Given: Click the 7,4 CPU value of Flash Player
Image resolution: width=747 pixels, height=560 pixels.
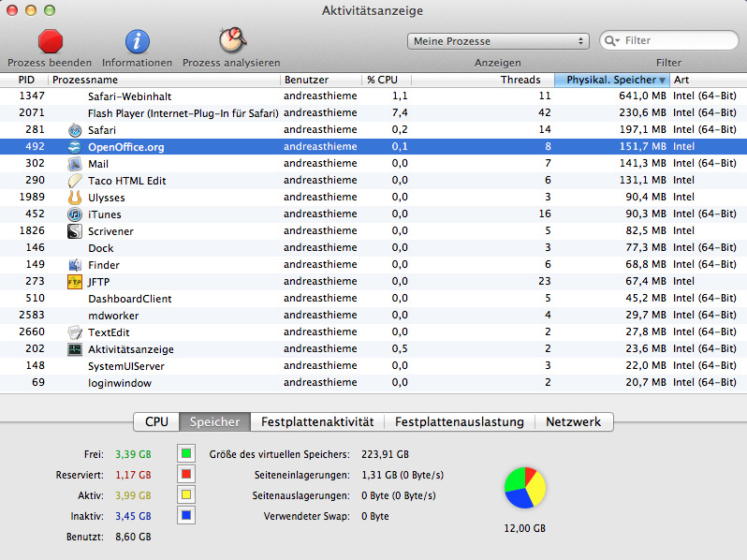Looking at the screenshot, I should pyautogui.click(x=400, y=113).
